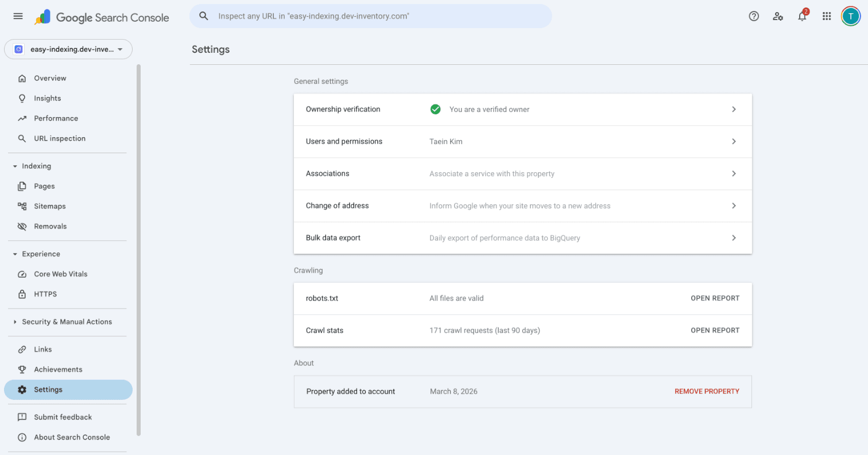This screenshot has width=868, height=455.
Task: Open the notifications bell
Action: point(802,17)
